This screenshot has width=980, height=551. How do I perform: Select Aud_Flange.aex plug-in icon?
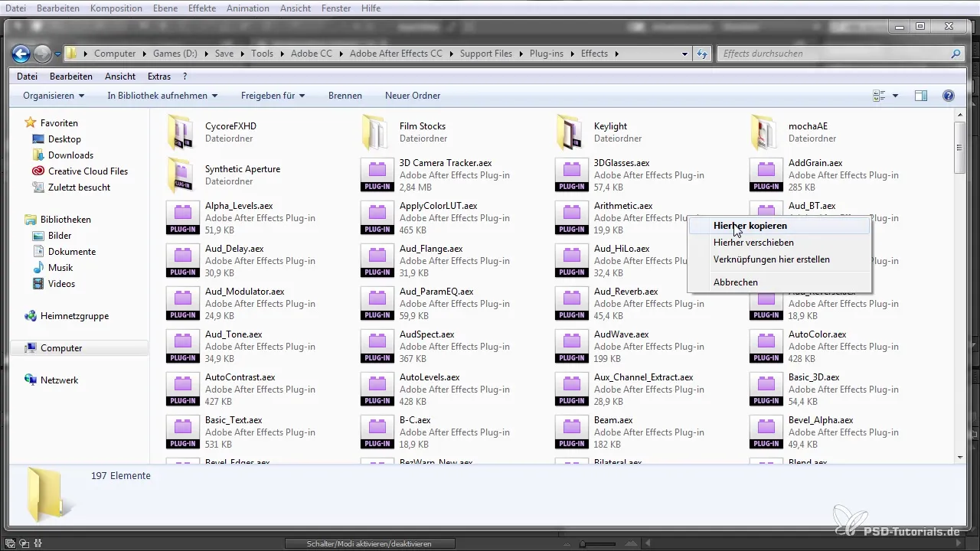pos(377,261)
